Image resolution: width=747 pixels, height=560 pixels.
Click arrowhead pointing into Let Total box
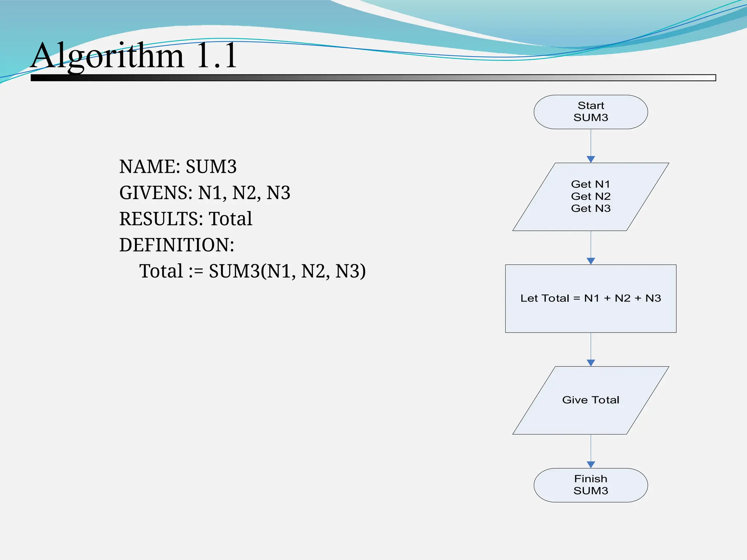point(591,261)
